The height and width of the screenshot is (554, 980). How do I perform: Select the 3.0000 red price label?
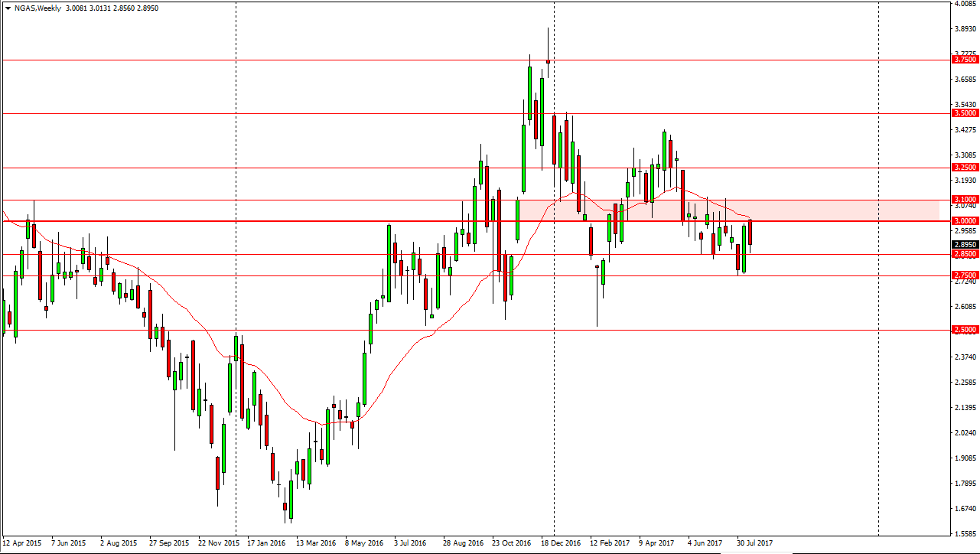coord(963,220)
